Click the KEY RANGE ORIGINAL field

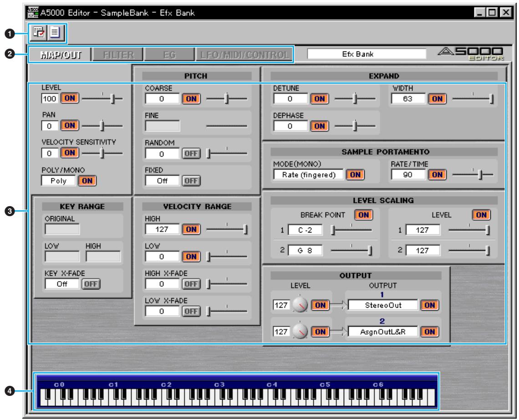(62, 229)
